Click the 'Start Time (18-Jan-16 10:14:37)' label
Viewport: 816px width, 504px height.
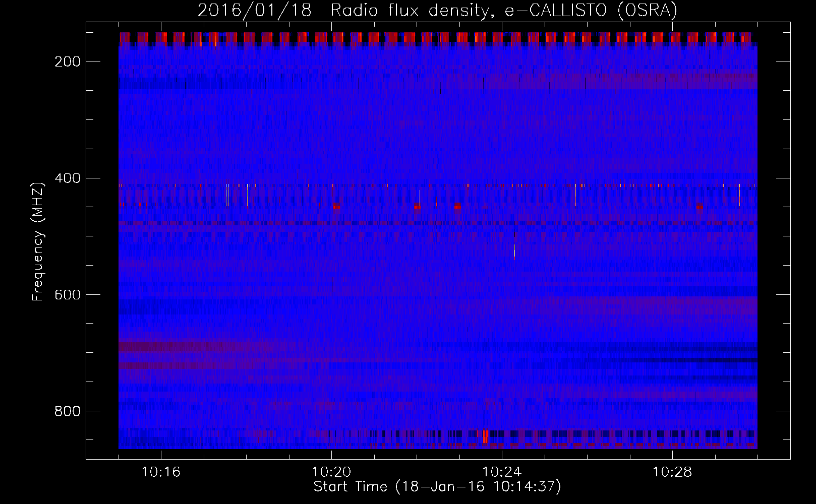click(437, 487)
